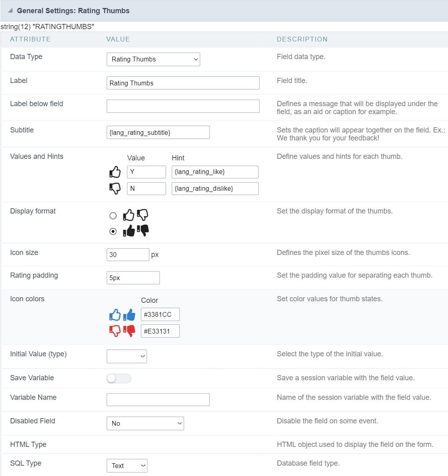Click the Variable Name input field

click(x=158, y=399)
